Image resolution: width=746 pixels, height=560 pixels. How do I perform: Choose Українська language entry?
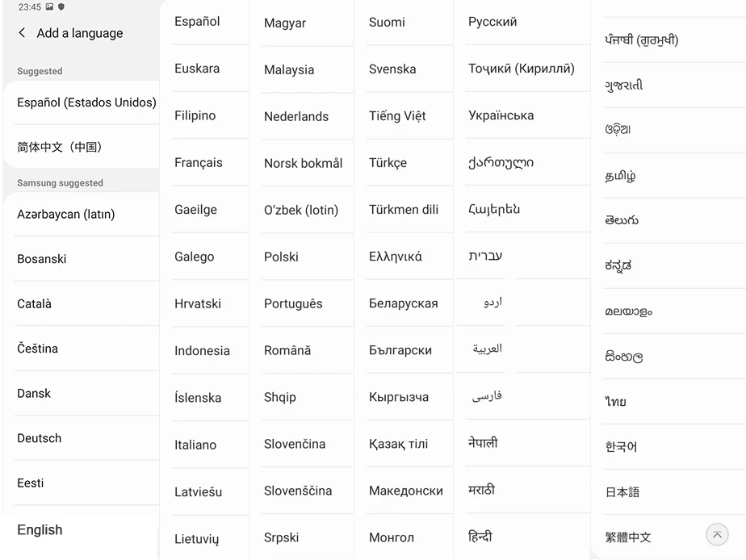[501, 115]
